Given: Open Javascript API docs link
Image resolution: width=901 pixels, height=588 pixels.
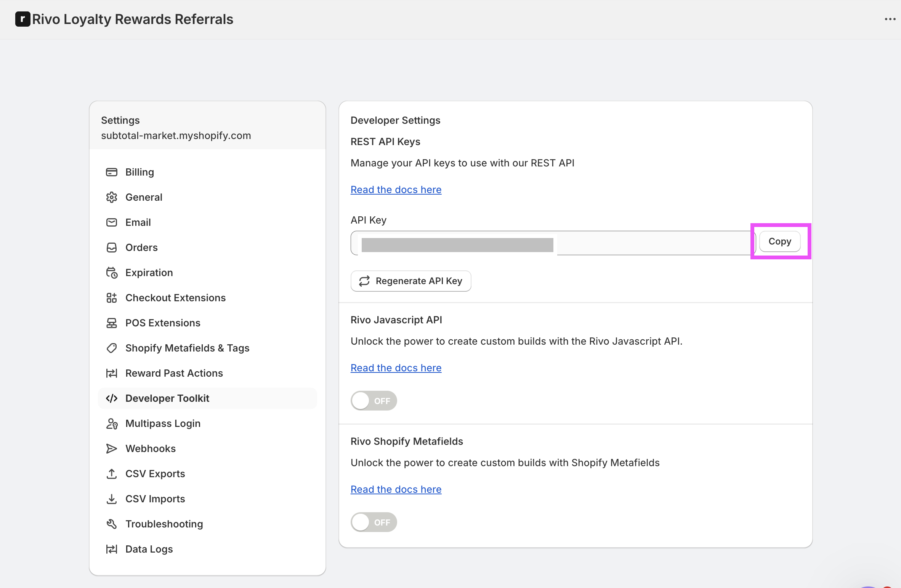Looking at the screenshot, I should (396, 368).
